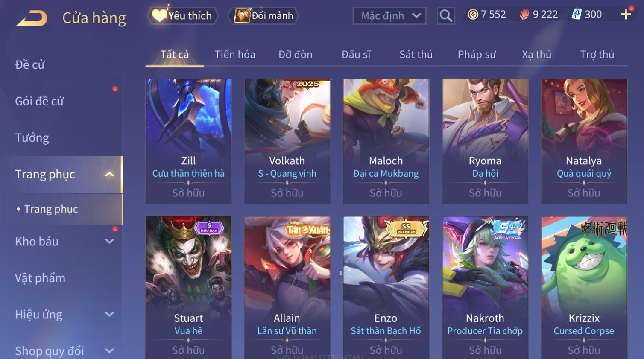Open Yêu thích heart favorites

click(183, 16)
